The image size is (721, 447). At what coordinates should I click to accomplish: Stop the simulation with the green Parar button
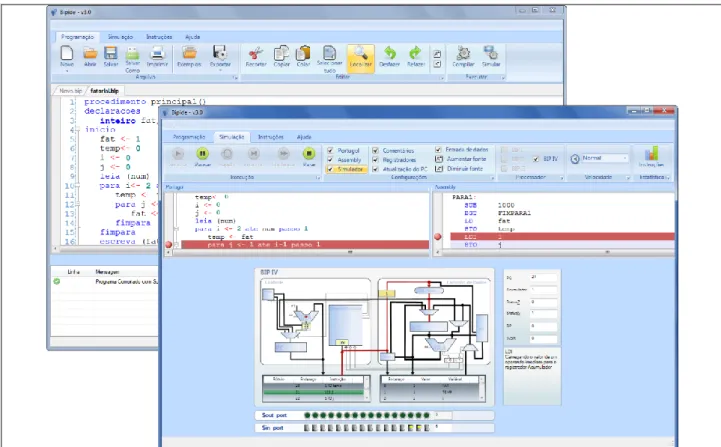(x=309, y=153)
